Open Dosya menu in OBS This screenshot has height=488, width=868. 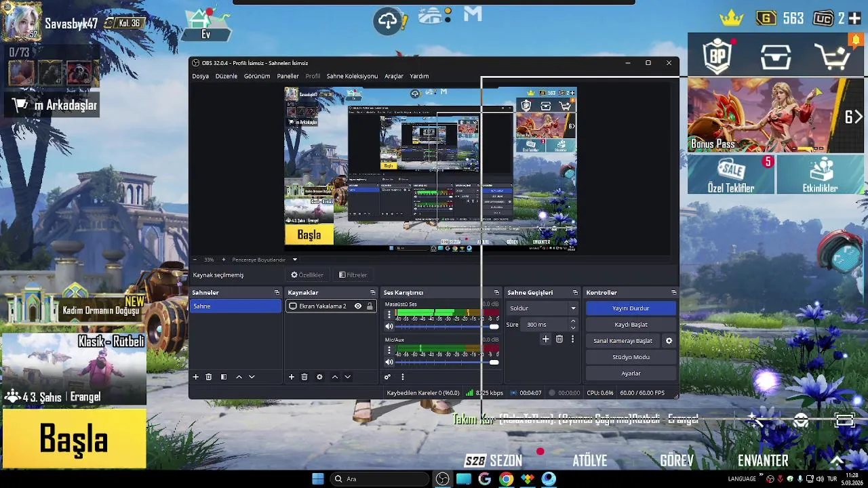pos(200,76)
